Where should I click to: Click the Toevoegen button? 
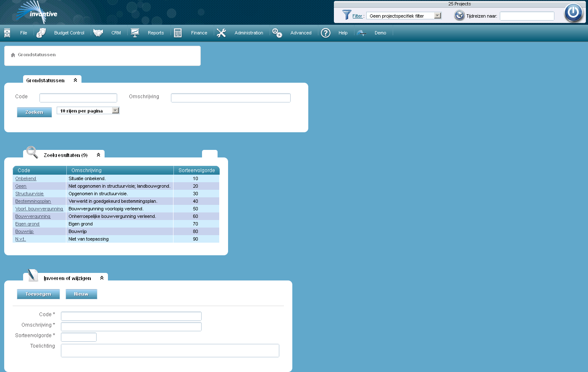pos(38,294)
